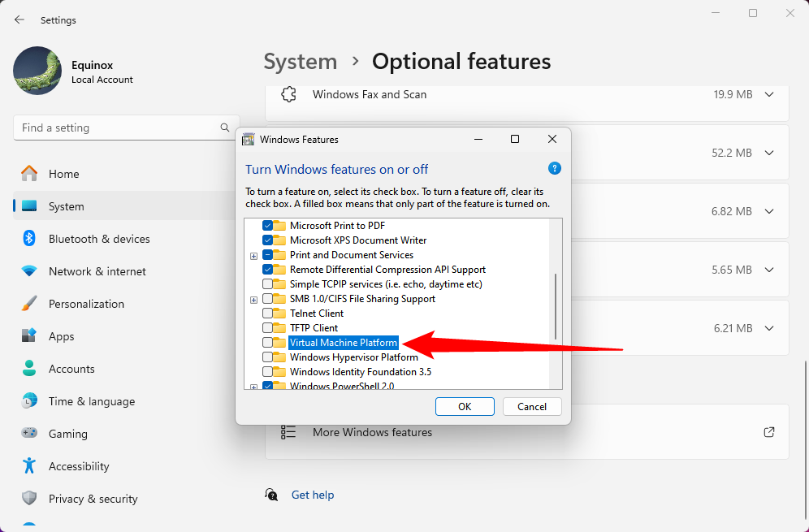Click the Find a setting search box
Image resolution: width=809 pixels, height=532 pixels.
point(118,128)
